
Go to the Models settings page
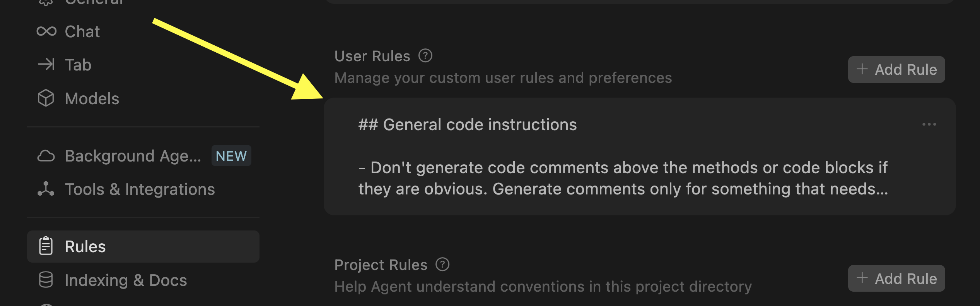point(92,98)
